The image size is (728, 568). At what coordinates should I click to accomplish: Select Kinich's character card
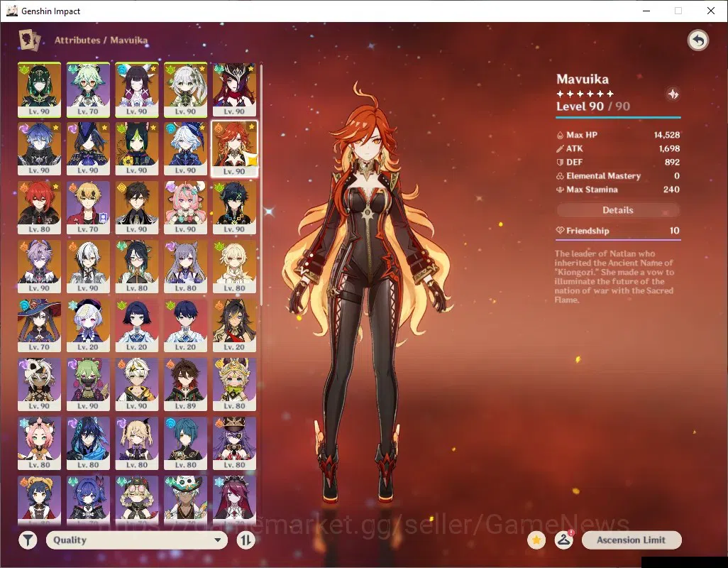[234, 207]
